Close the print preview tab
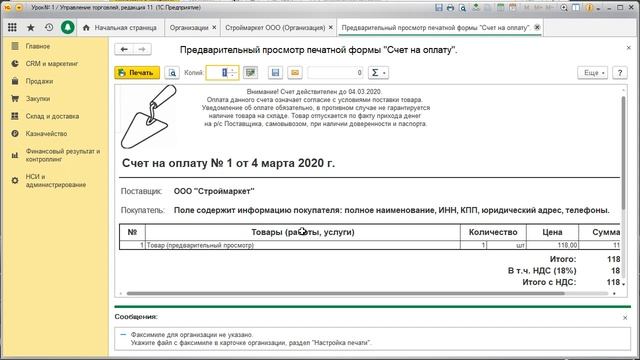 point(537,27)
